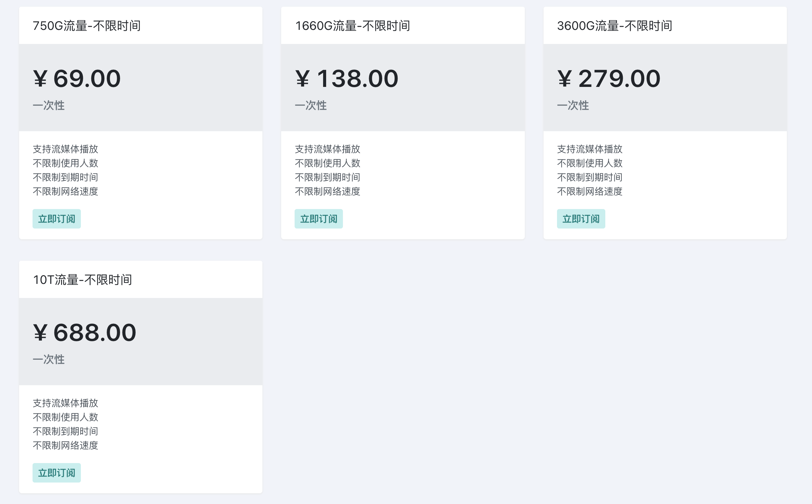Image resolution: width=812 pixels, height=504 pixels.
Task: Select the 1660G流量-不限时间 plan title
Action: coord(352,26)
